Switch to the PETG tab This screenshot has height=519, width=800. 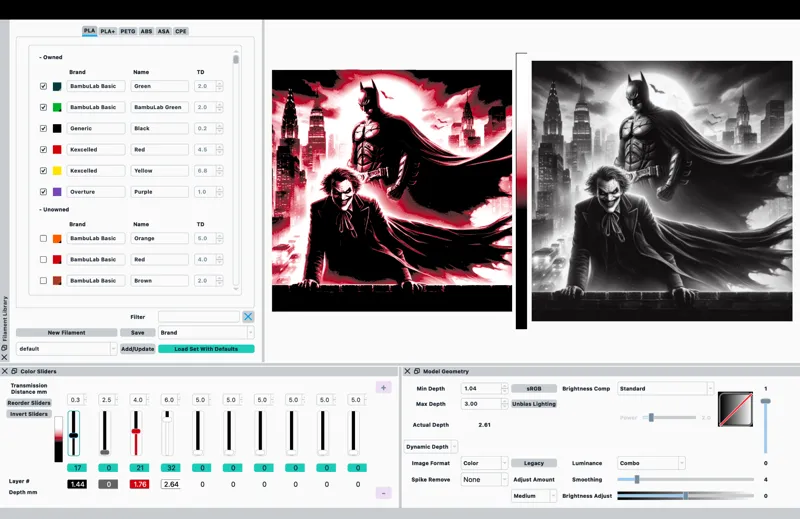click(x=128, y=31)
